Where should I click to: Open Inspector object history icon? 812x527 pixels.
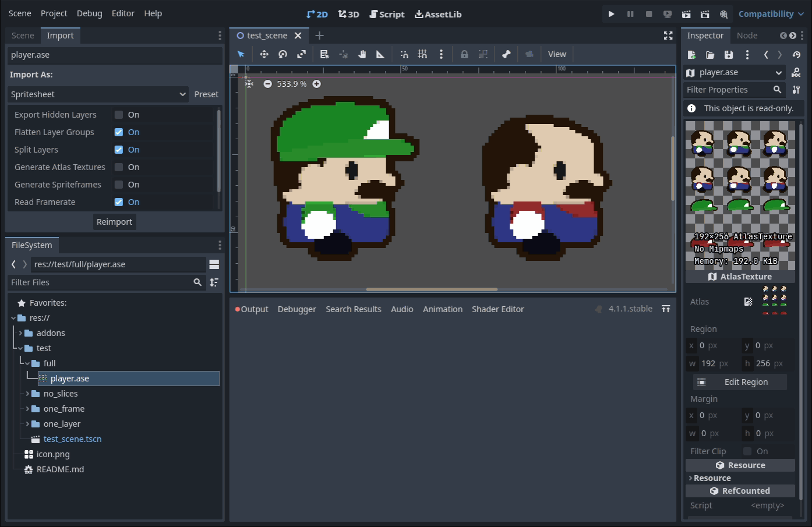(x=796, y=55)
